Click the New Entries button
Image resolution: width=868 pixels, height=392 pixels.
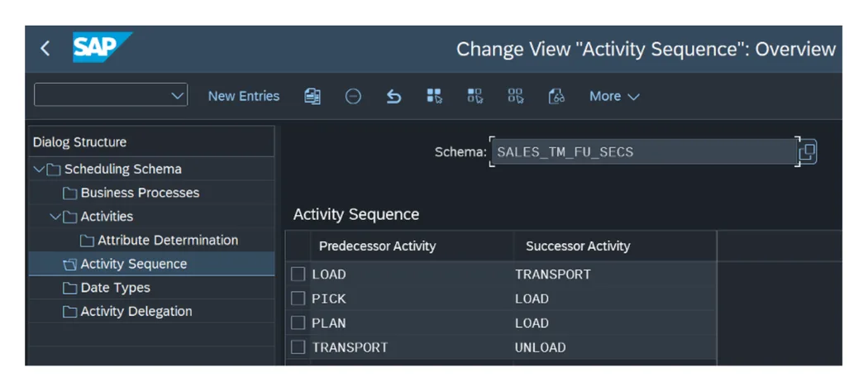[244, 96]
